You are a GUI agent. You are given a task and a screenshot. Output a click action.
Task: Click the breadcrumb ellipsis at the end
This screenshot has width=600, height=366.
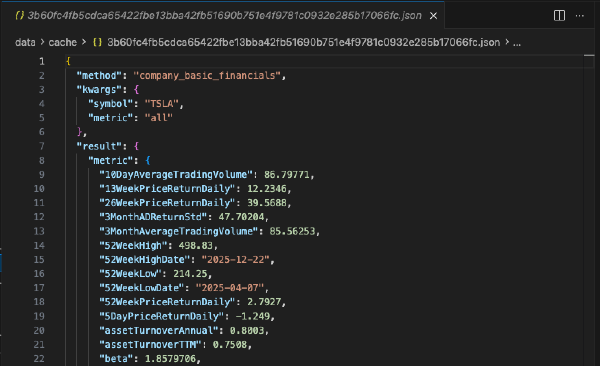(x=517, y=42)
